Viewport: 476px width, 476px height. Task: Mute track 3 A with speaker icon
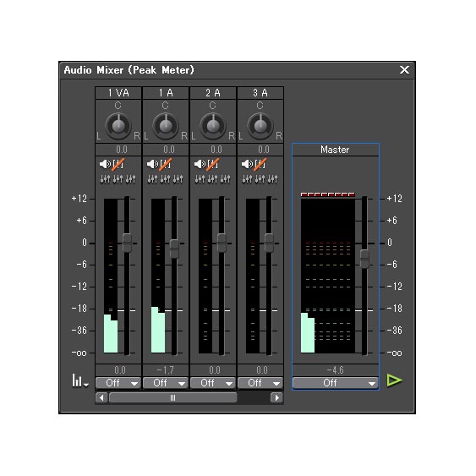point(247,164)
